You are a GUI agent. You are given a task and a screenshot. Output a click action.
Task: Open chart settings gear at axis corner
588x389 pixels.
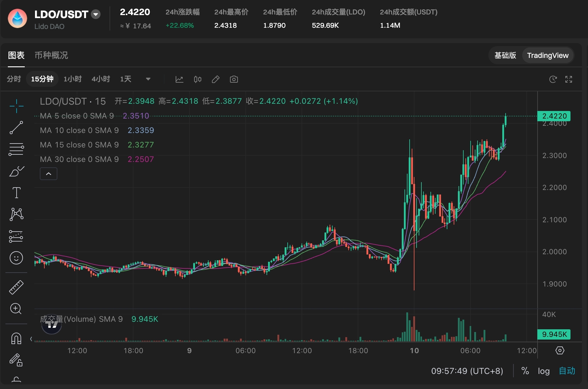pos(560,350)
